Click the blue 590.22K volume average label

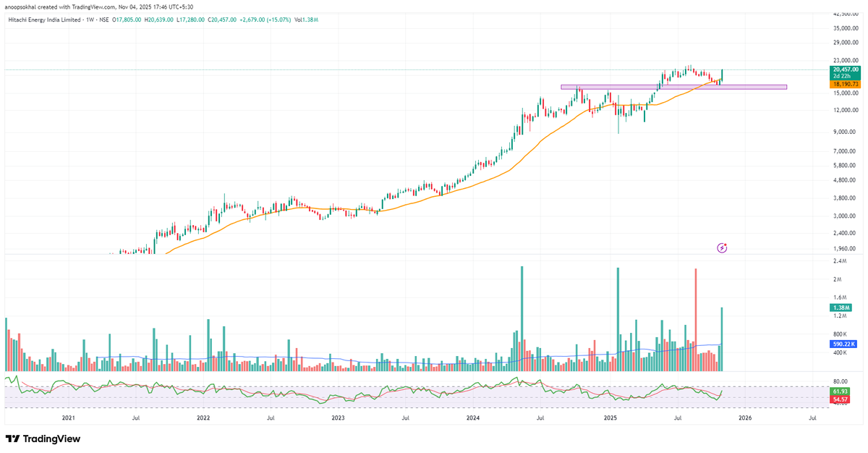click(x=845, y=344)
